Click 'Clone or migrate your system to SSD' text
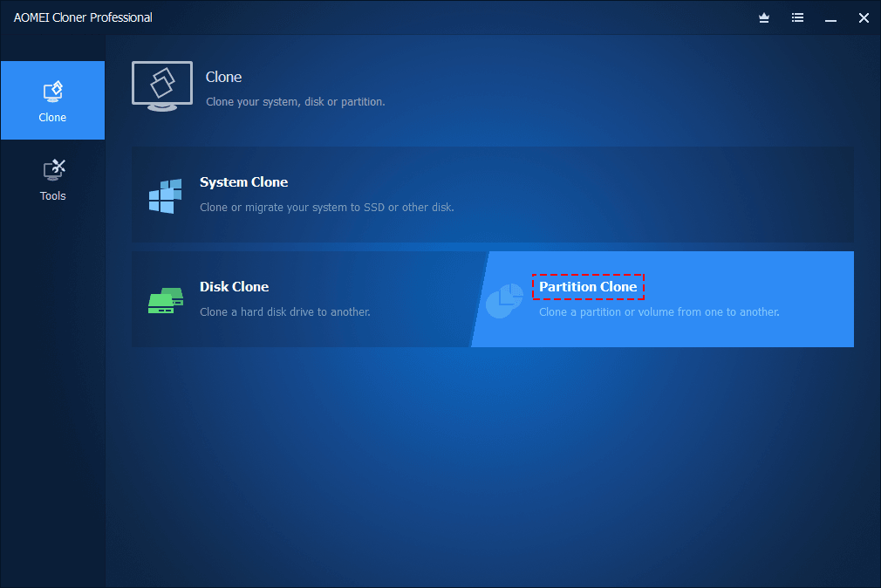The width and height of the screenshot is (881, 588). click(327, 208)
